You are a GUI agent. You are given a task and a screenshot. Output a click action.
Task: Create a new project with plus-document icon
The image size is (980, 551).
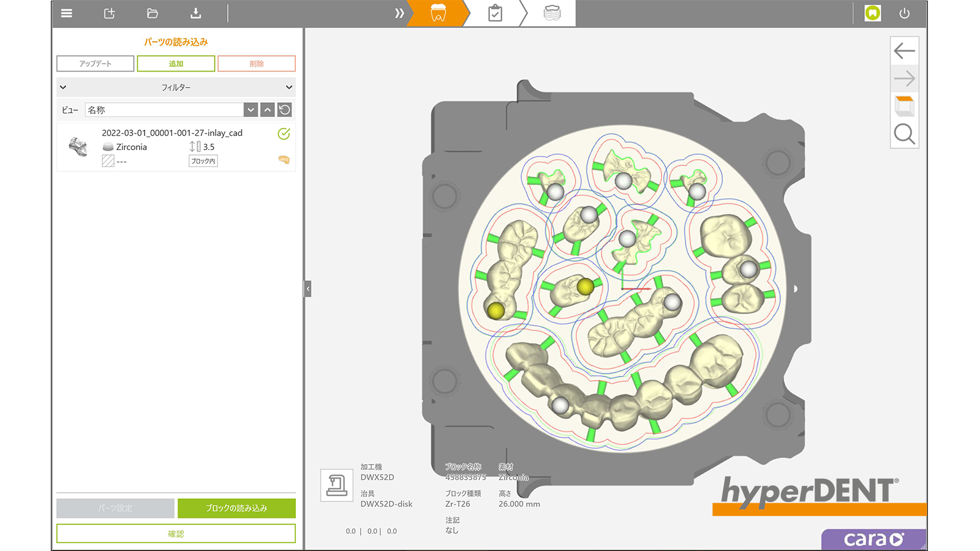point(110,13)
